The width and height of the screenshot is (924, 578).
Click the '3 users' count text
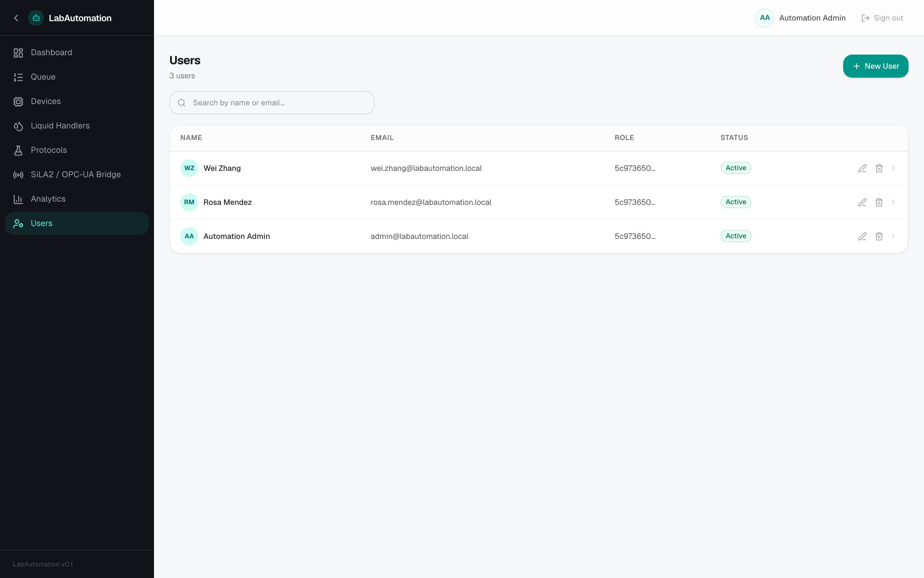182,76
